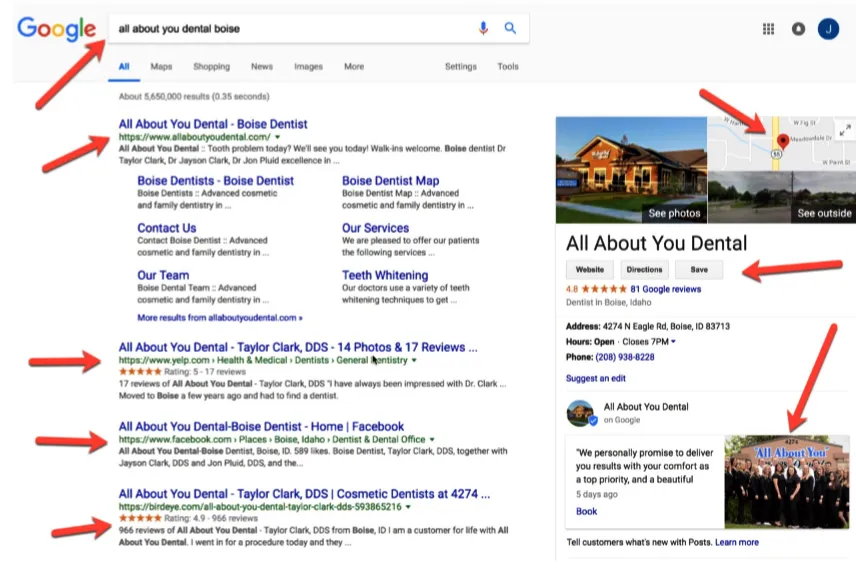
Task: Open the Teeth Whitening sitelink
Action: (x=385, y=275)
